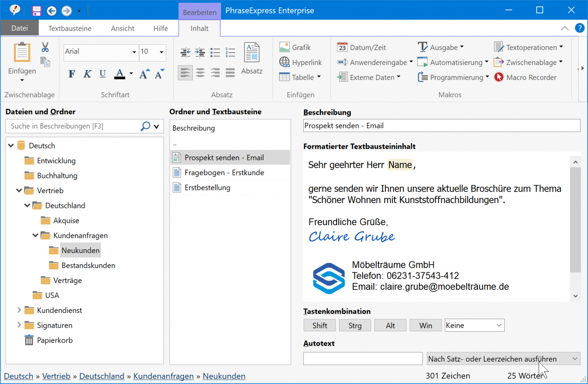Click the font color A swatch
Viewport: 588px width, 384px height.
click(x=120, y=74)
